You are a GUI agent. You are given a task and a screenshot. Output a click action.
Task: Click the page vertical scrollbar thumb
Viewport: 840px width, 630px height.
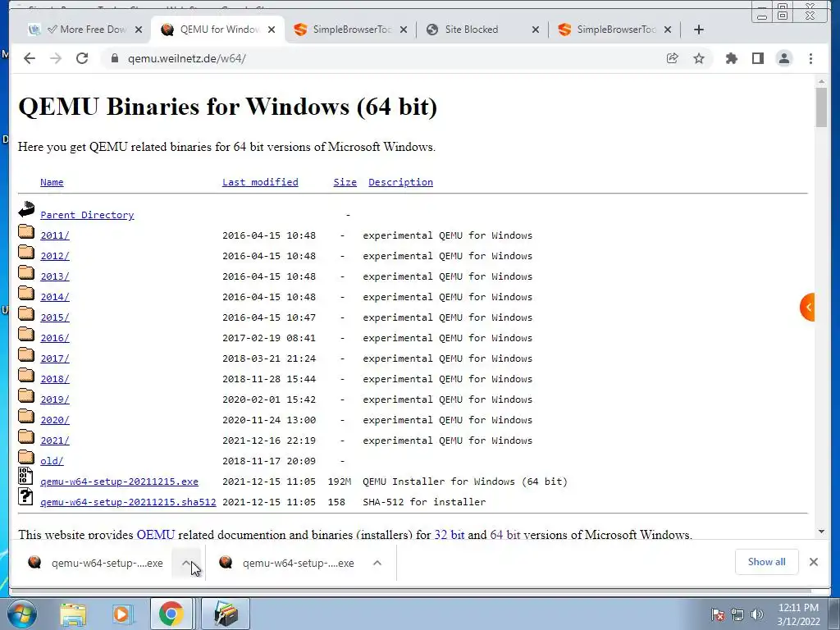point(821,107)
